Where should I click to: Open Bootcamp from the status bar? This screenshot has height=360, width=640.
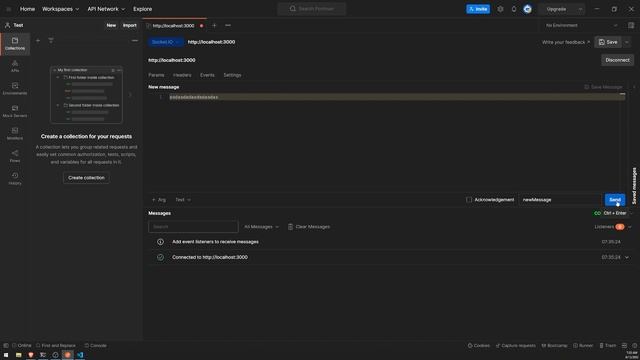[554, 345]
